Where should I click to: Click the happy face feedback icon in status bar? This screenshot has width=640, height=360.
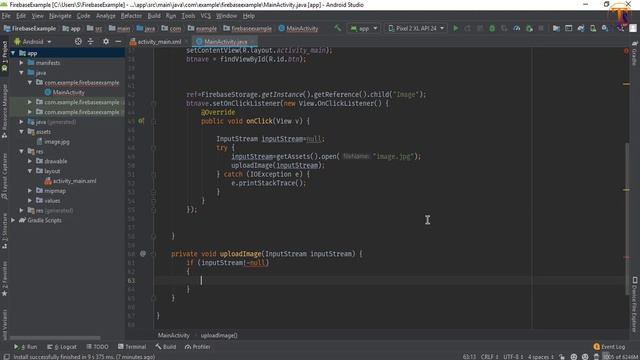(573, 357)
